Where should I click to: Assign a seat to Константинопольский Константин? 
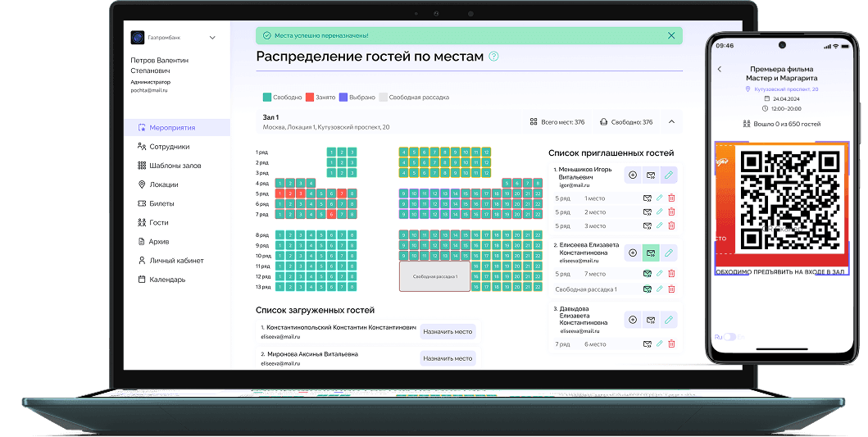coord(448,332)
